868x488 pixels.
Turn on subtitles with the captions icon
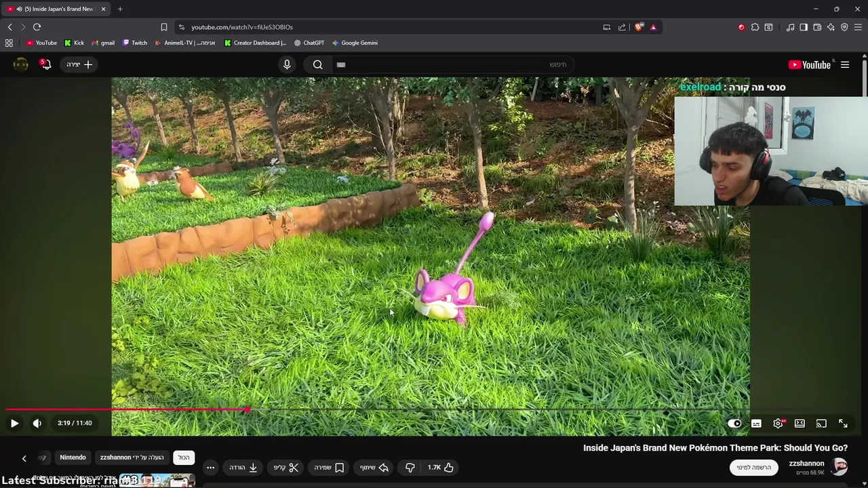756,423
